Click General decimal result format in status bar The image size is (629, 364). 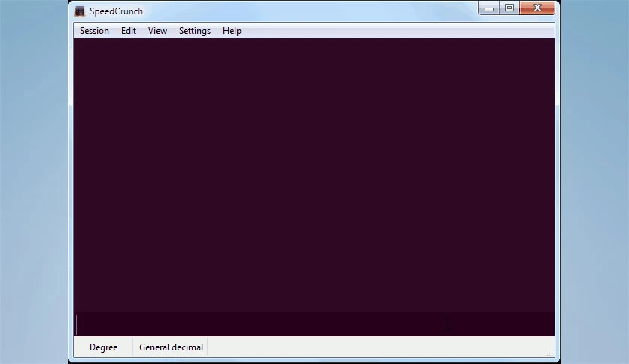171,347
